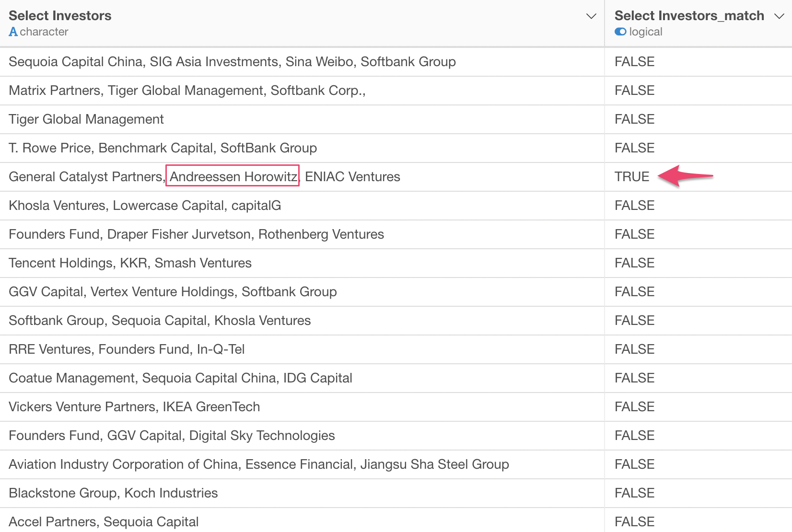Image resolution: width=792 pixels, height=532 pixels.
Task: Select the GGV Capital, Vertex Venture Holdings cell
Action: click(x=302, y=292)
